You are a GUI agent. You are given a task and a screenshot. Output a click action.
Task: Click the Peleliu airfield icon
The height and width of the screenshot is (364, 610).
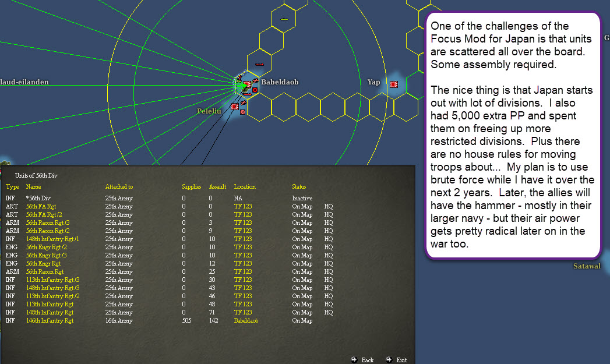point(243,103)
